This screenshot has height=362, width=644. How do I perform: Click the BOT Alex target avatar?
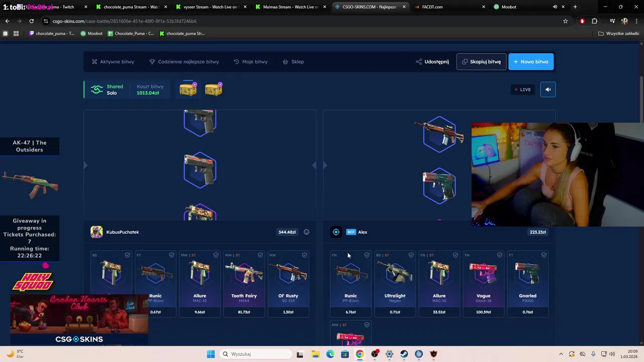point(336,232)
